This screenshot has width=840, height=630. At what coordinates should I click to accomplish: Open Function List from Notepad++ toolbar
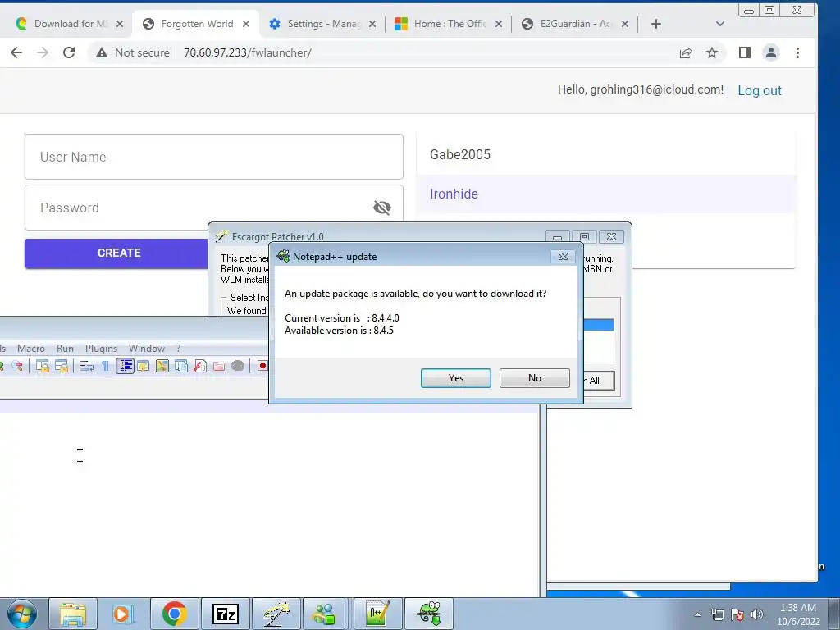200,366
